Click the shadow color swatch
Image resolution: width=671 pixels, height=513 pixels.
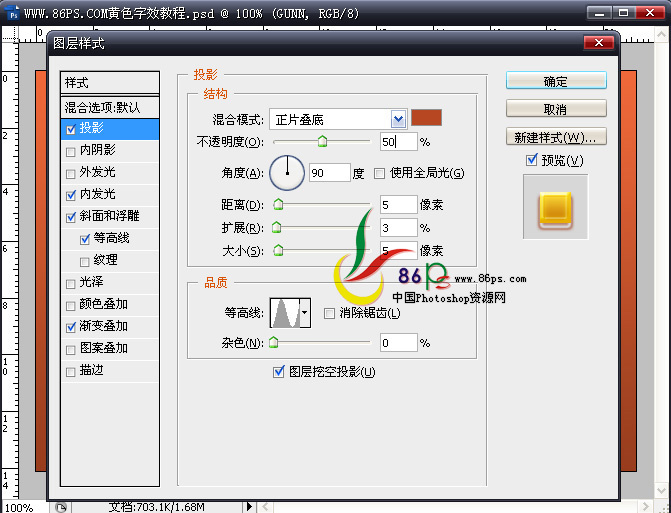coord(426,118)
